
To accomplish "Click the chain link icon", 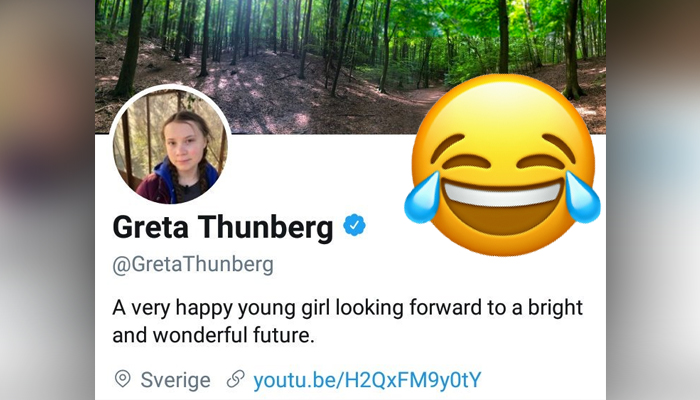I will 235,379.
